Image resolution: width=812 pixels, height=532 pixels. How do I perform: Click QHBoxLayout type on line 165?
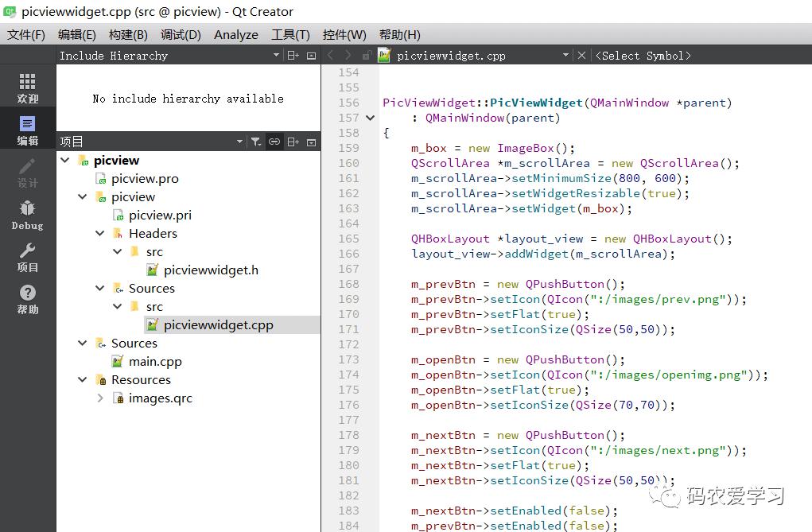450,239
